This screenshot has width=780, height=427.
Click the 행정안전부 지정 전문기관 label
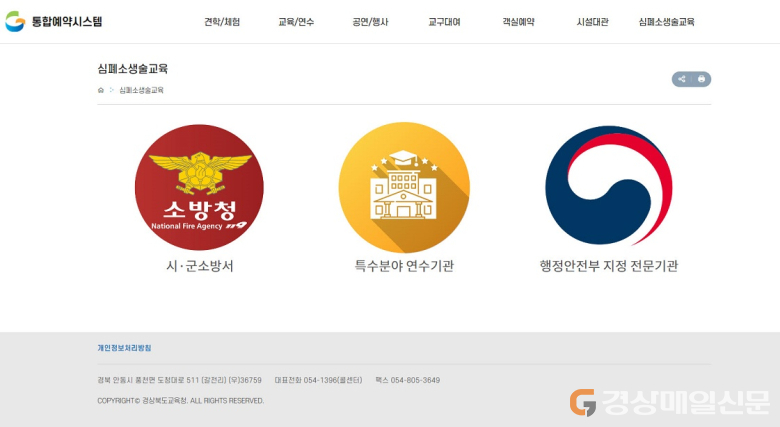(x=609, y=266)
